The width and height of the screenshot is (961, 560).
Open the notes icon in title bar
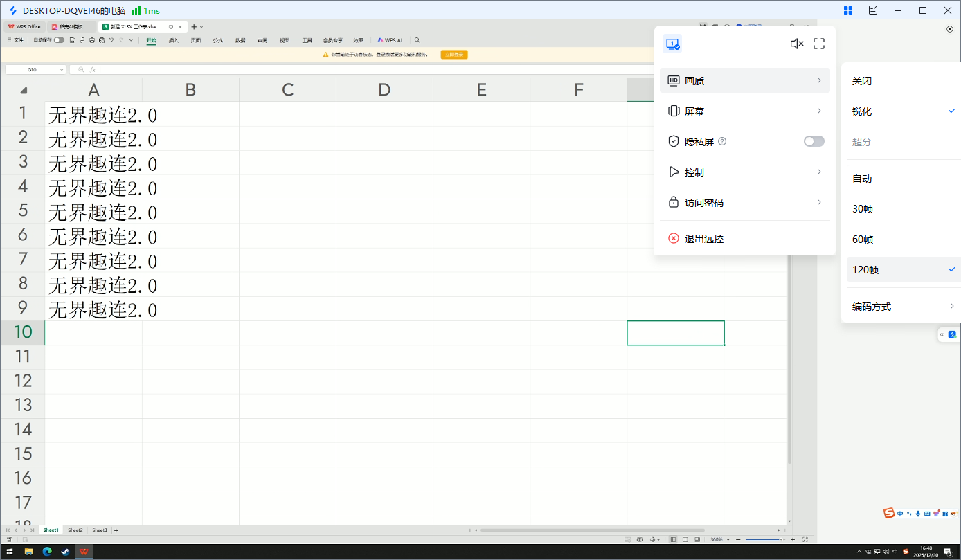(873, 10)
